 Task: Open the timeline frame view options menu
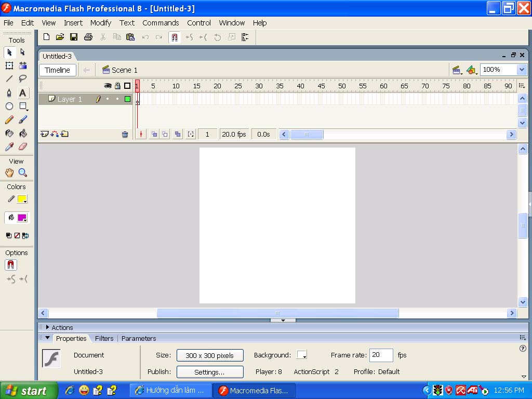[x=522, y=86]
